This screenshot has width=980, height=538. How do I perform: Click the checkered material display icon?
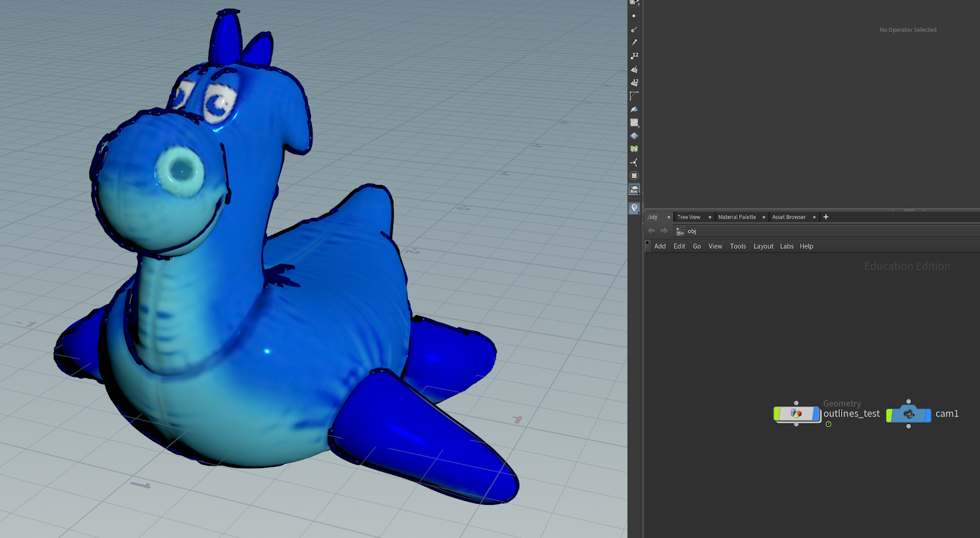click(x=634, y=123)
